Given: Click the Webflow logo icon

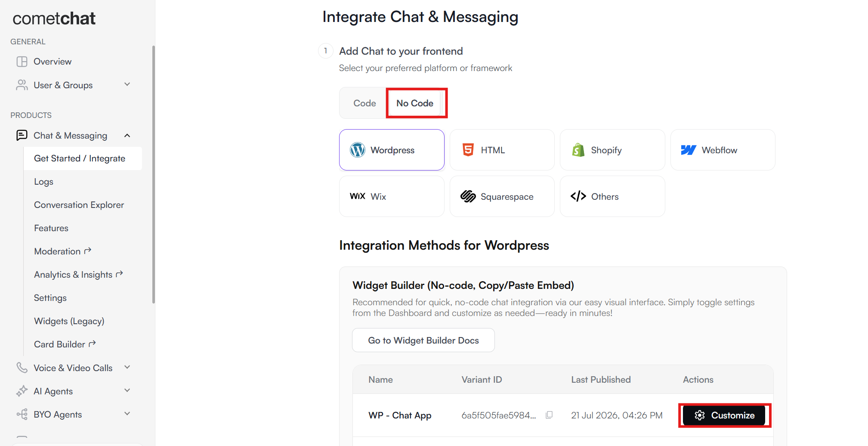Looking at the screenshot, I should 689,150.
